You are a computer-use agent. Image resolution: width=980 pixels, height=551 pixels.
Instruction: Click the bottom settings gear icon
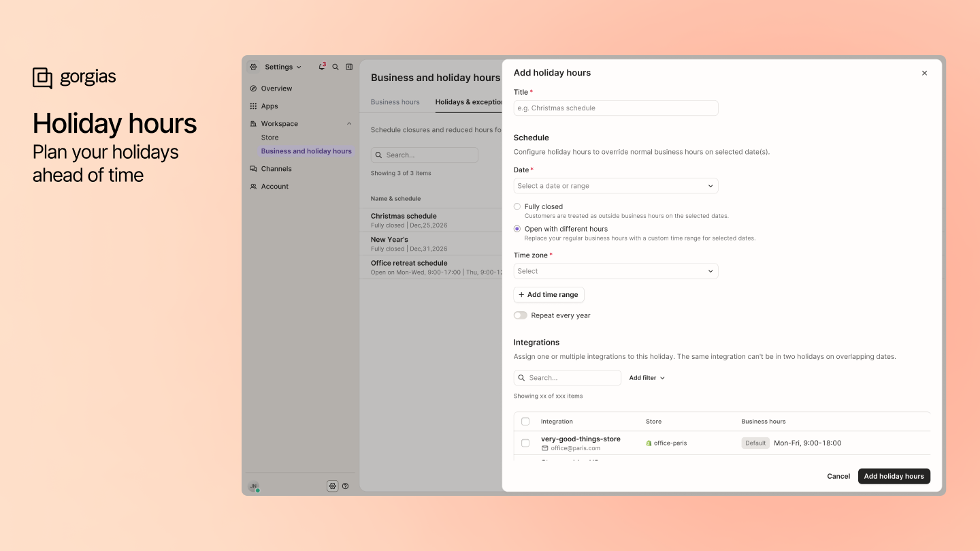[x=332, y=486]
